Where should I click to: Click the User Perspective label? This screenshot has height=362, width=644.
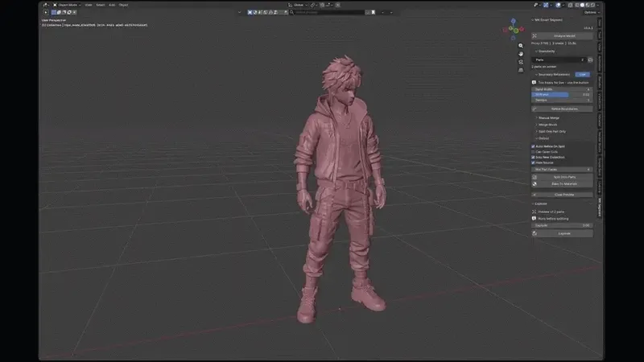(54, 20)
